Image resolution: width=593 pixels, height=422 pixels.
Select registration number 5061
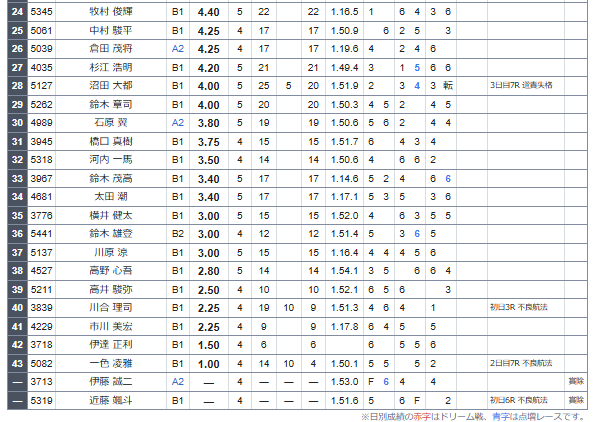[x=41, y=30]
